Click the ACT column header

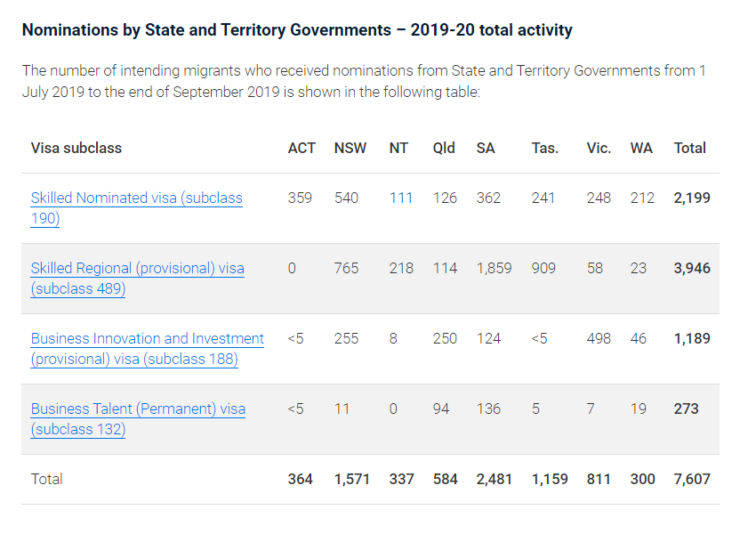click(302, 148)
